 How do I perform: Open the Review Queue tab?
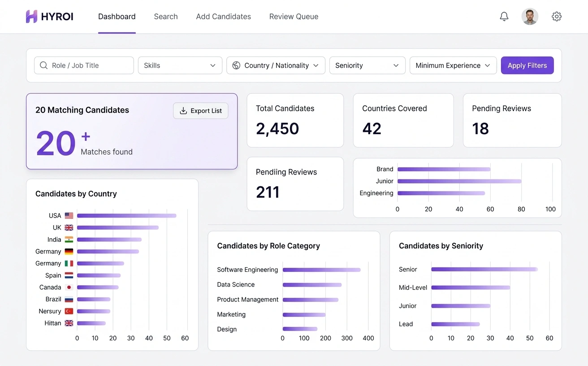294,17
